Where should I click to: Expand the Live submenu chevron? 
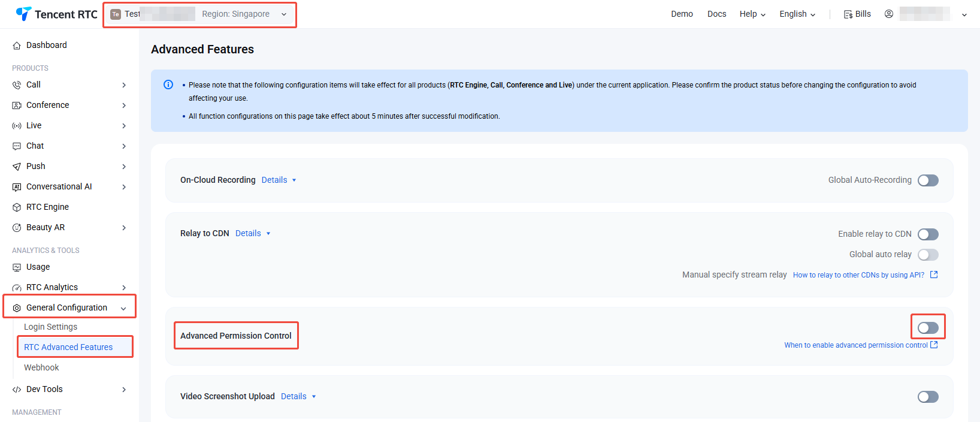[x=124, y=126]
